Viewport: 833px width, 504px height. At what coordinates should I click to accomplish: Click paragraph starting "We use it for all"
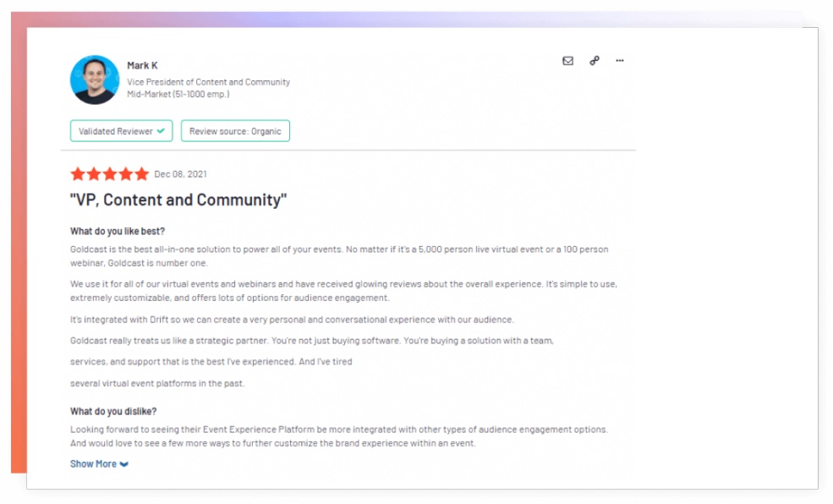pos(343,291)
